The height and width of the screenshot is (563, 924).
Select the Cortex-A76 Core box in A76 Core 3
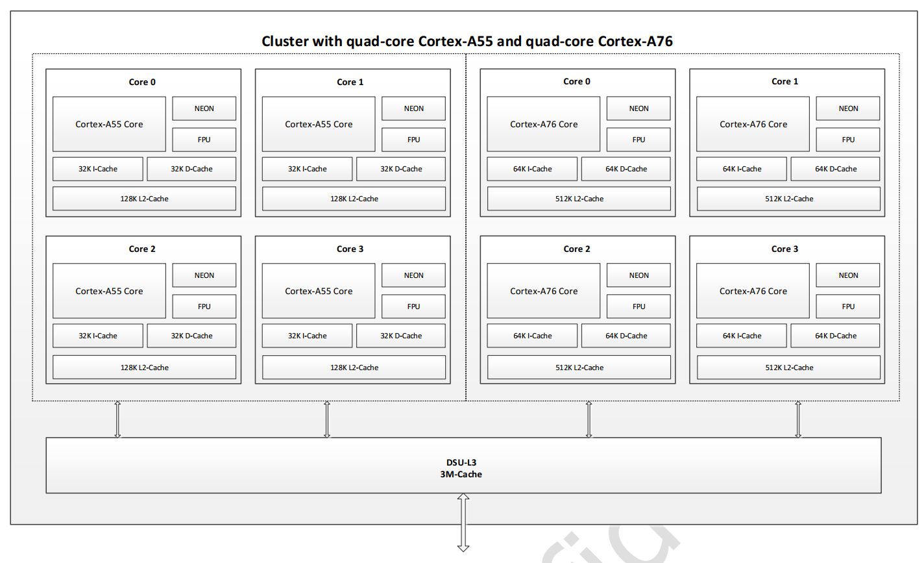click(753, 291)
